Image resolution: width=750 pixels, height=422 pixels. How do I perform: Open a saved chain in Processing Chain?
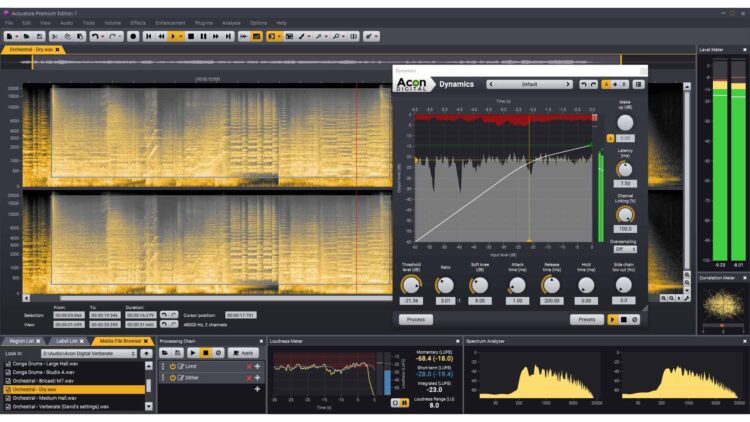[x=165, y=353]
